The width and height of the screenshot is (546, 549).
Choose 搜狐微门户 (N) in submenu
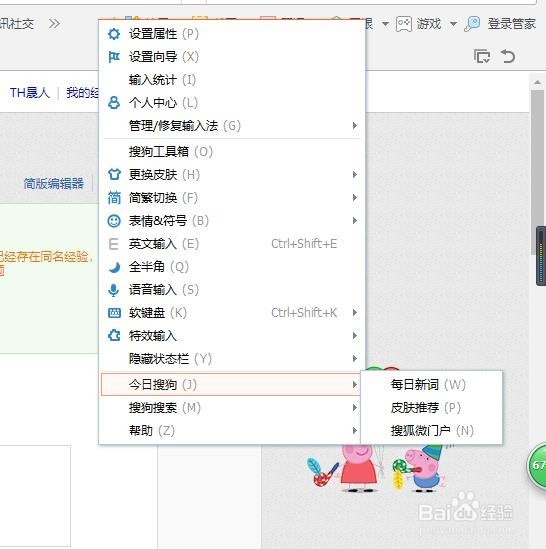point(432,430)
